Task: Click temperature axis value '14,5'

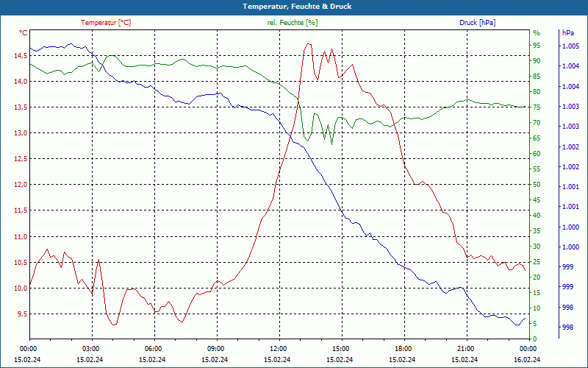Action: click(21, 56)
